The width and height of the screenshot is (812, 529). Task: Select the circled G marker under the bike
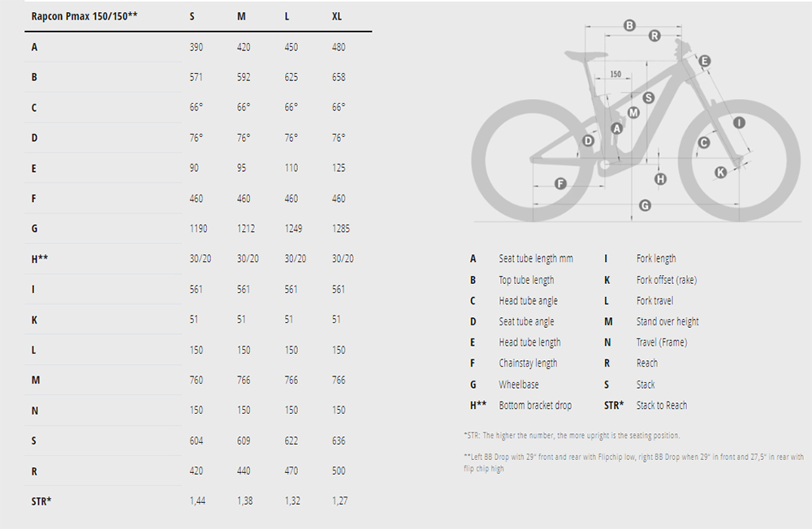pyautogui.click(x=645, y=205)
